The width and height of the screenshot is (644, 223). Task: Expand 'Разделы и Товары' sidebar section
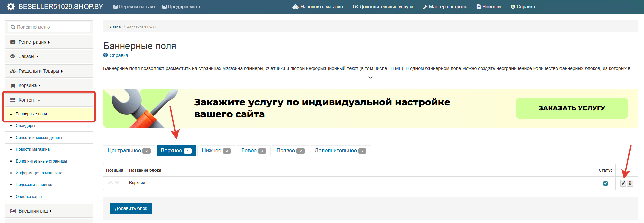[x=49, y=71]
